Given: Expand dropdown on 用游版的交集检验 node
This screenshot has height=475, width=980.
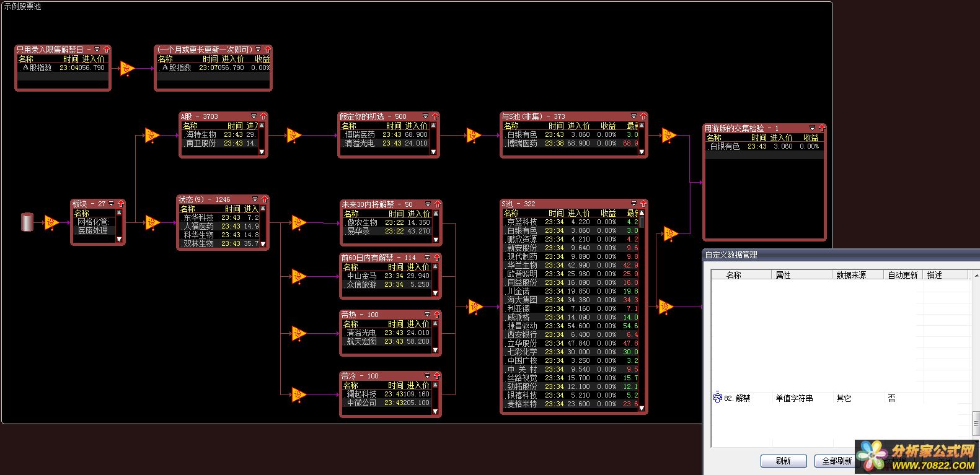Looking at the screenshot, I should click(x=812, y=128).
